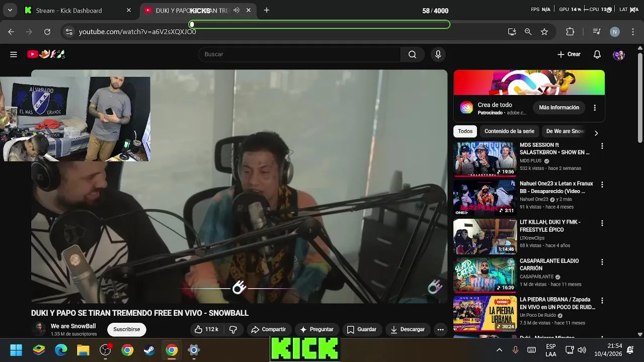Open Steam from taskbar
The image size is (644, 362).
(149, 350)
